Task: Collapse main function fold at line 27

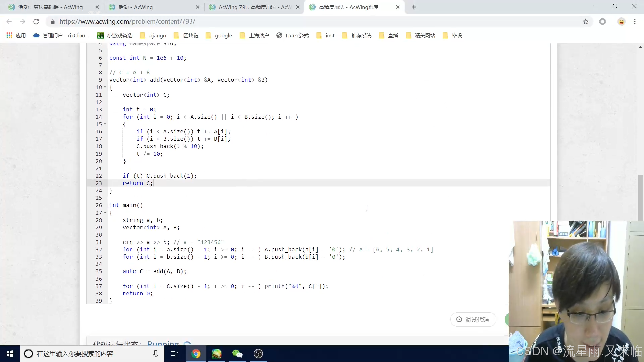Action: 105,213
